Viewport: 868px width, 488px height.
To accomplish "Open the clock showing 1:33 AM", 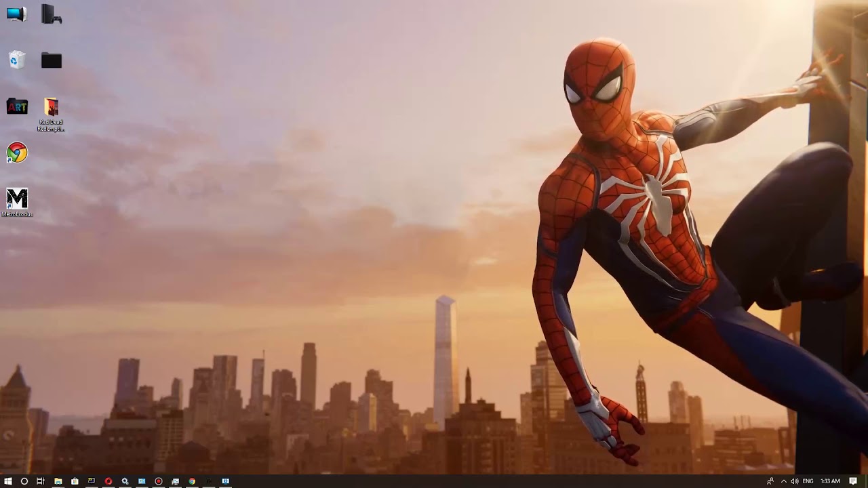I will pyautogui.click(x=830, y=481).
